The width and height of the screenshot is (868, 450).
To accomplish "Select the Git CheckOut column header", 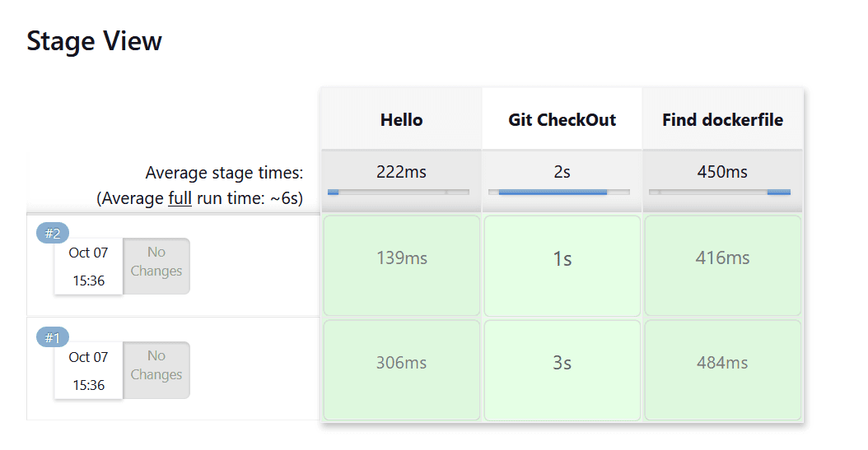I will coord(562,119).
